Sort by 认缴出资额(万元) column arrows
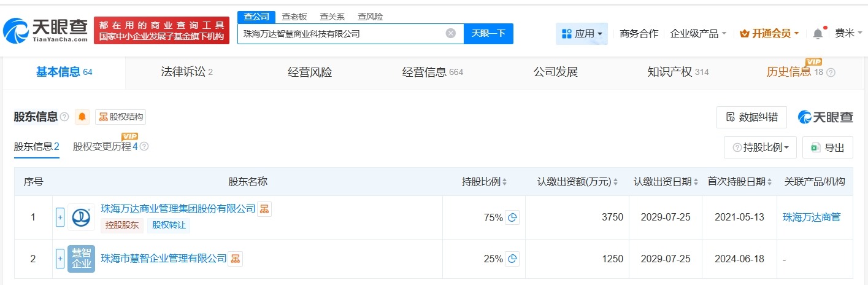Screen dimensions: 868x285 615,182
